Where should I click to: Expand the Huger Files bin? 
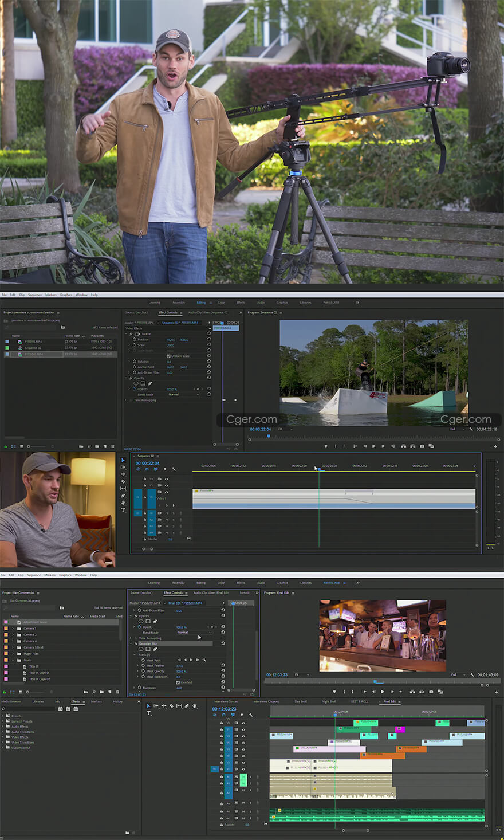[x=13, y=654]
